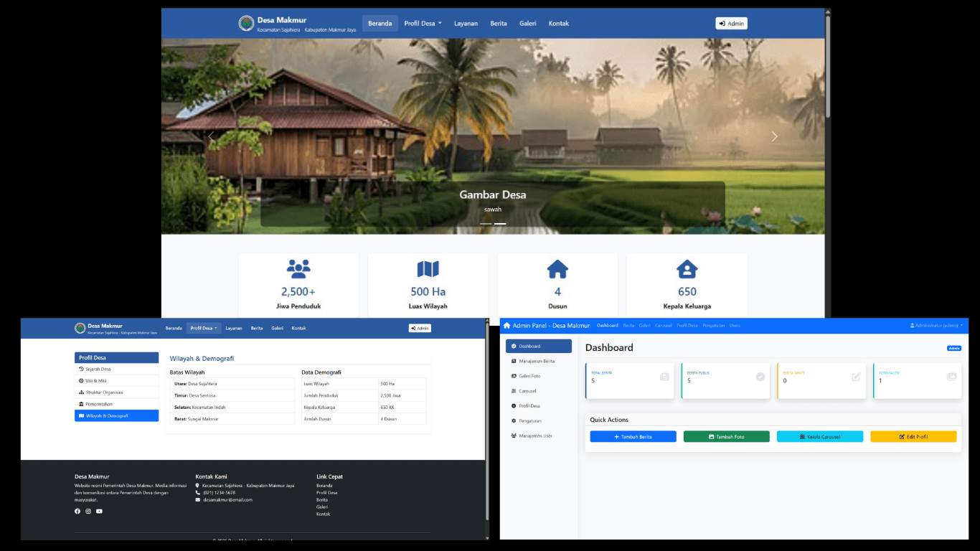Click the users icon beside Manajemen User
Viewport: 980px width, 551px height.
[514, 436]
